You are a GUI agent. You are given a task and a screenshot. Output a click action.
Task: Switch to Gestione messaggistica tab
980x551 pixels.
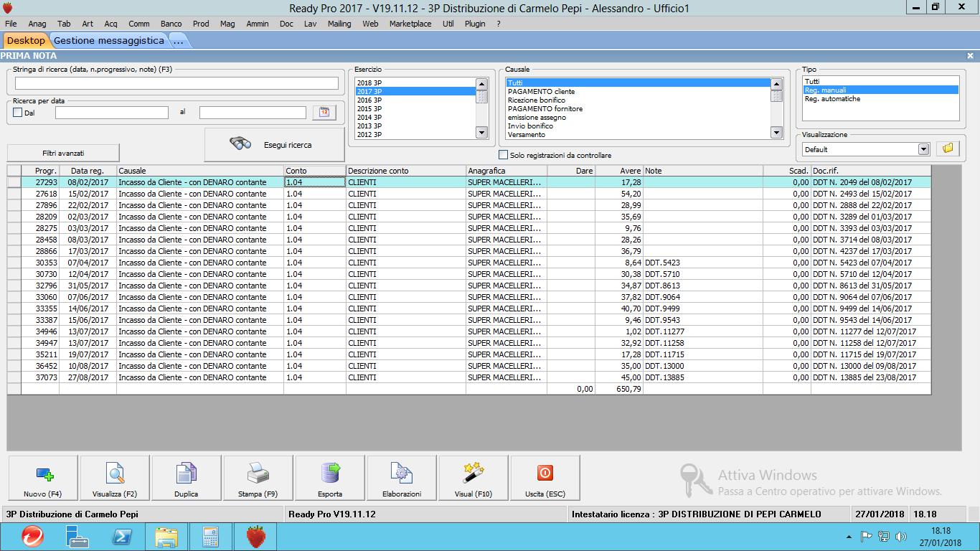pos(109,41)
